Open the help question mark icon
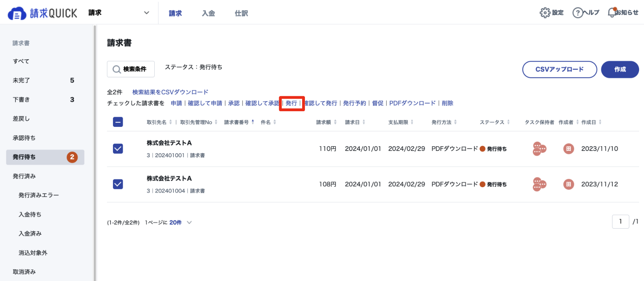Image resolution: width=644 pixels, height=281 pixels. click(577, 13)
